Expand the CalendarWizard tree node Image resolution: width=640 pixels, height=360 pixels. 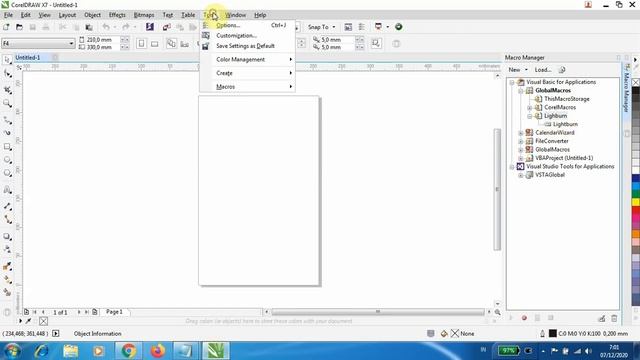[x=520, y=133]
